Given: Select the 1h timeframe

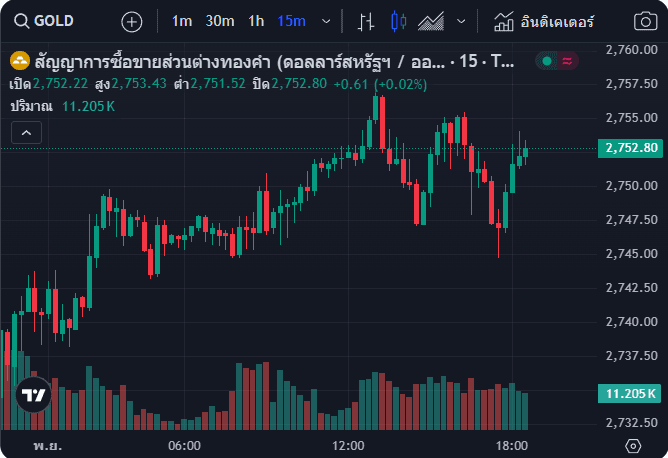Looking at the screenshot, I should point(256,21).
